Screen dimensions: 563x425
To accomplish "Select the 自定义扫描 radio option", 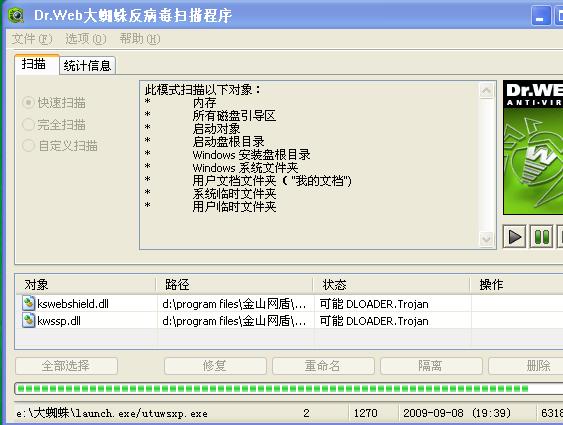I will (60, 146).
